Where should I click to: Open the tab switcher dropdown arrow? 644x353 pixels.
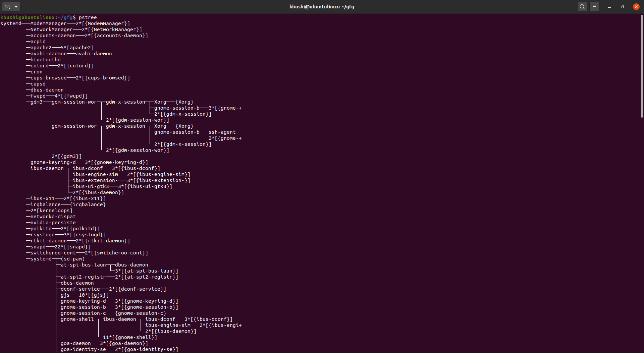tap(16, 6)
